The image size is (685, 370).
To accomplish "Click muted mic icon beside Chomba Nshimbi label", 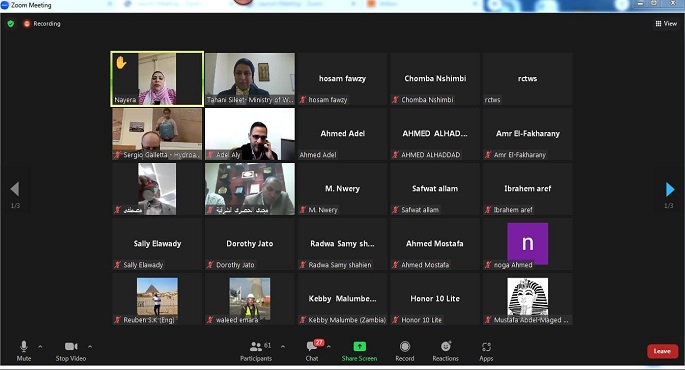I will coord(395,100).
